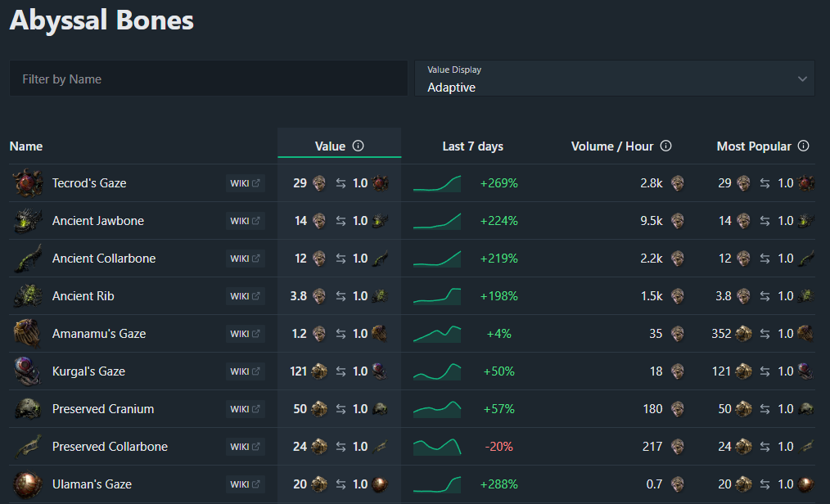
Task: Click Amanamu's Gaze Most Popular currency icon
Action: coord(744,334)
